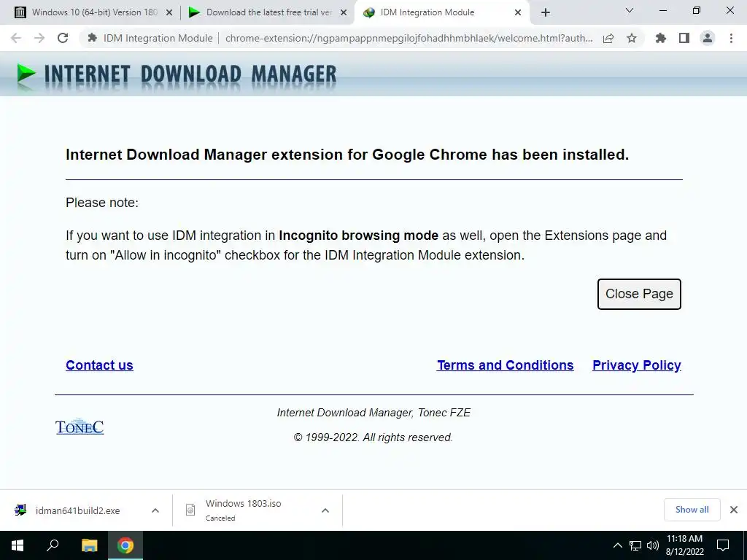Click Show all downloads
This screenshot has height=560, width=747.
pyautogui.click(x=692, y=510)
